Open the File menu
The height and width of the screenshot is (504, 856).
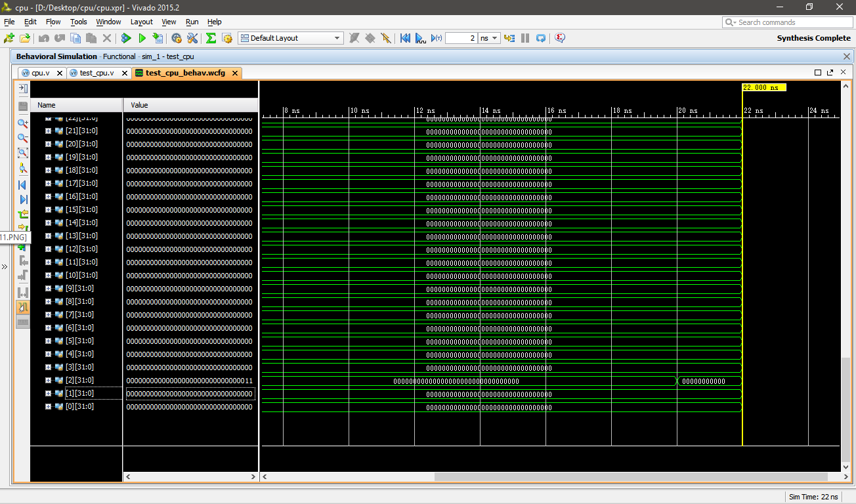[9, 22]
